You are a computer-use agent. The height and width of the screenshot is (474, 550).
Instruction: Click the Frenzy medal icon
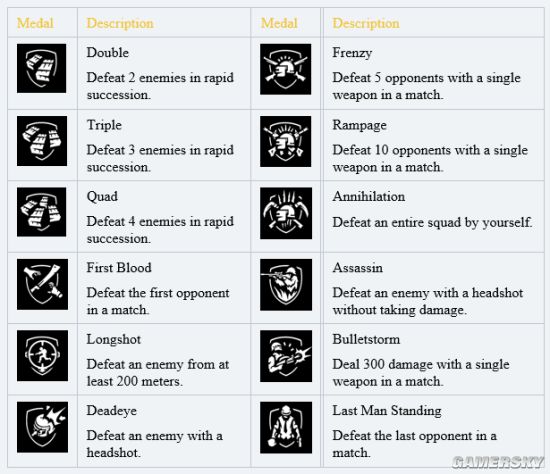point(286,69)
